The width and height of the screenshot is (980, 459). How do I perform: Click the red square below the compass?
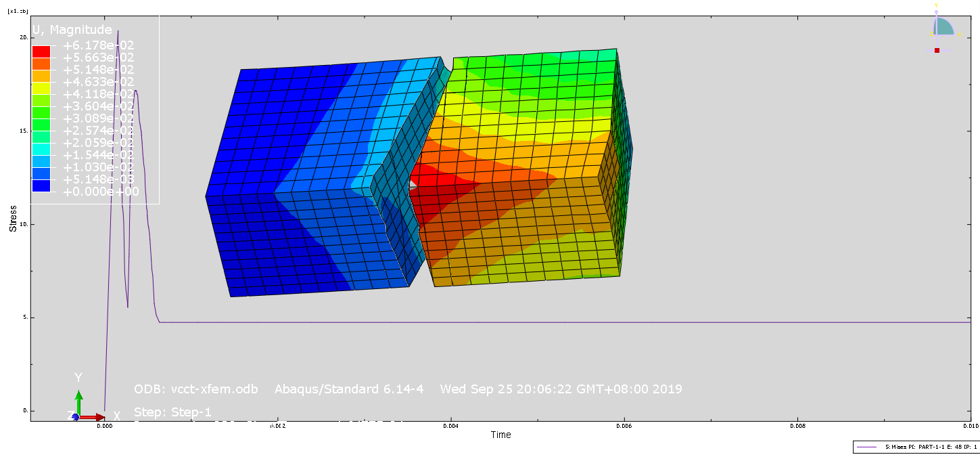[x=937, y=50]
